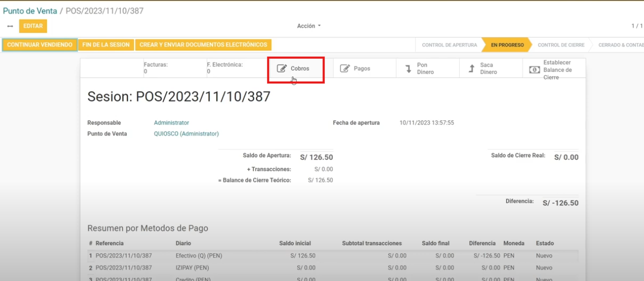Sort table by Diario column header

pyautogui.click(x=183, y=243)
